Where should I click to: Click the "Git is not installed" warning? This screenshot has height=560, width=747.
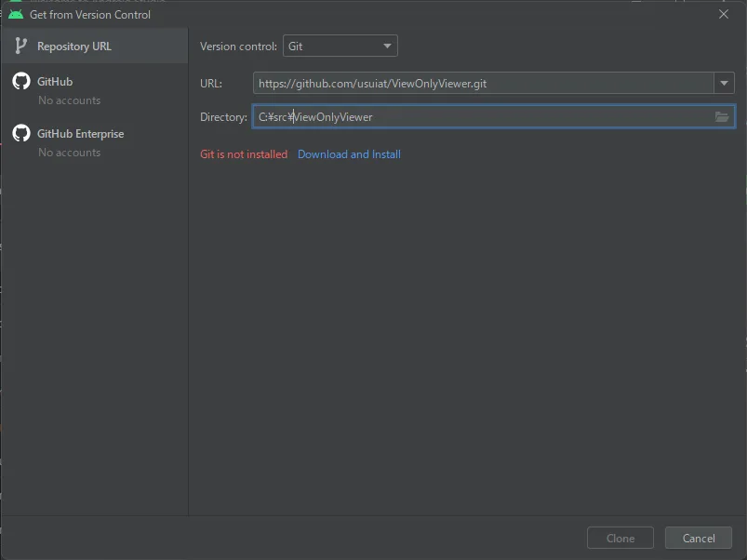[x=244, y=154]
